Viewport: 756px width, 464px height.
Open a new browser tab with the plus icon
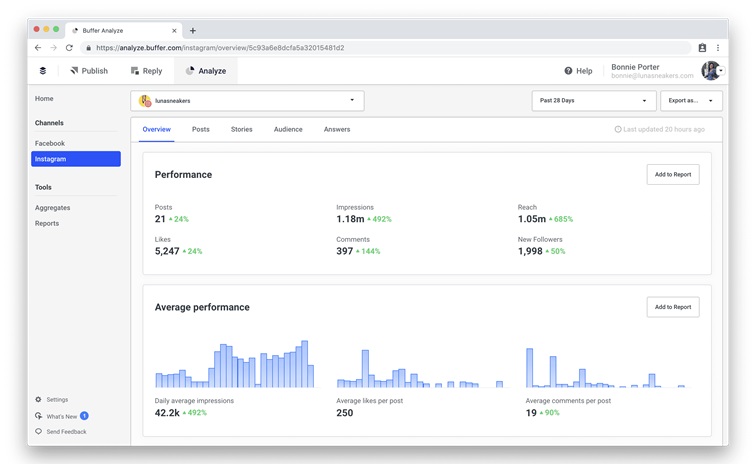193,30
